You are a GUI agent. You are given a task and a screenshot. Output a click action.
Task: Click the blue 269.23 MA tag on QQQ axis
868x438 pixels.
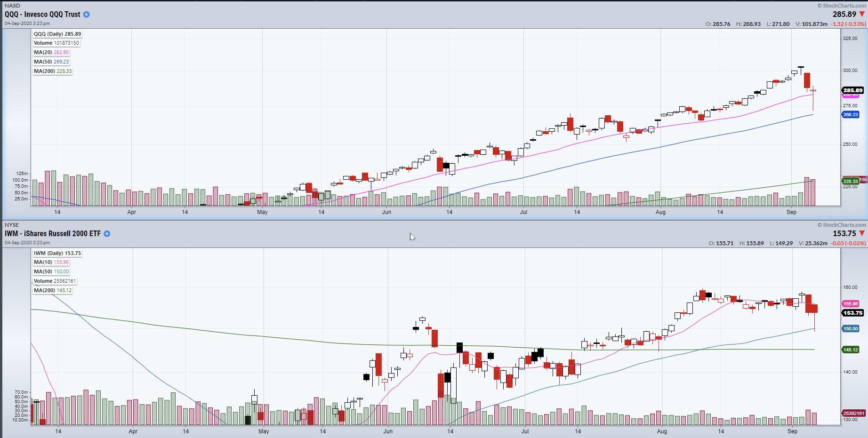point(851,114)
